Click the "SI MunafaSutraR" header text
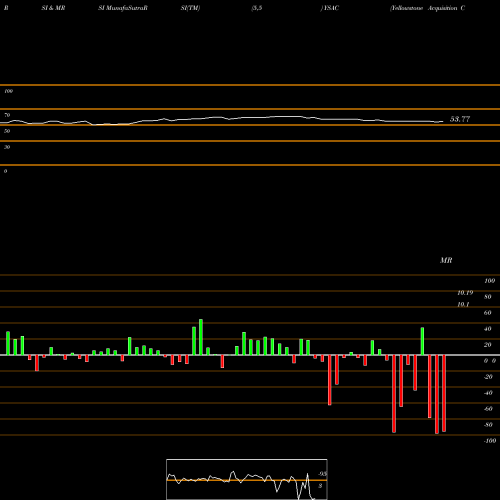Viewport: 500px width, 500px height. coord(123,8)
